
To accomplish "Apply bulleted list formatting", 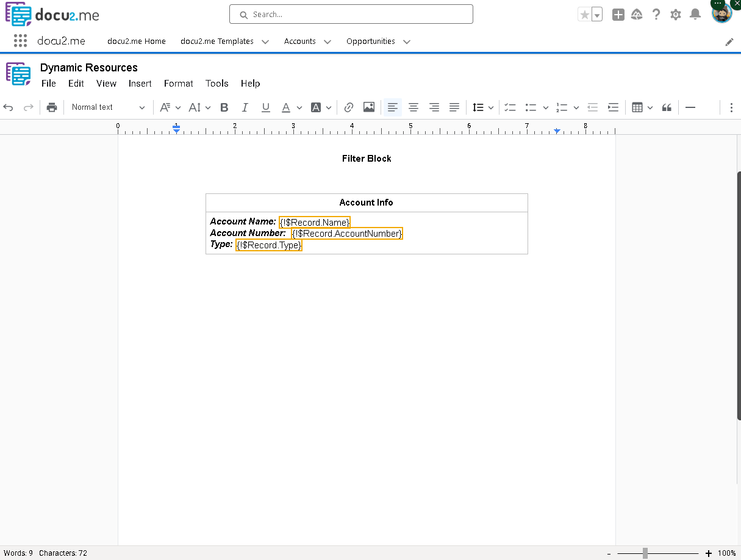I will point(531,107).
